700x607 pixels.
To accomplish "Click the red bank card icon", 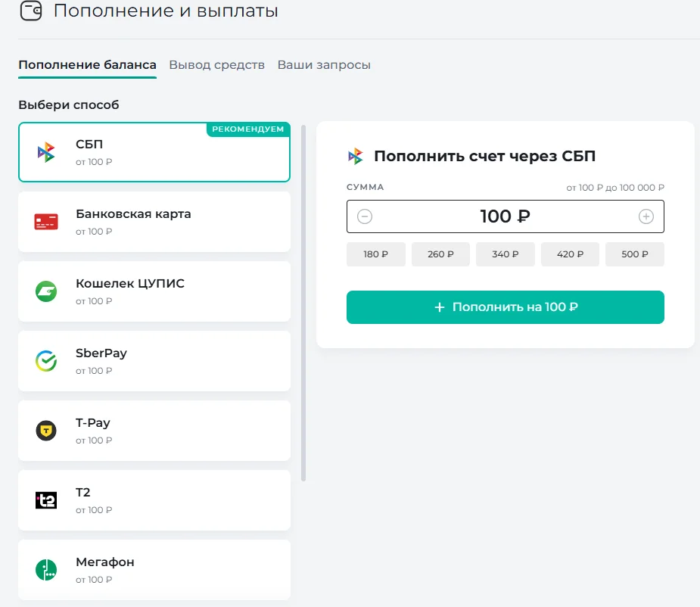I will [46, 221].
